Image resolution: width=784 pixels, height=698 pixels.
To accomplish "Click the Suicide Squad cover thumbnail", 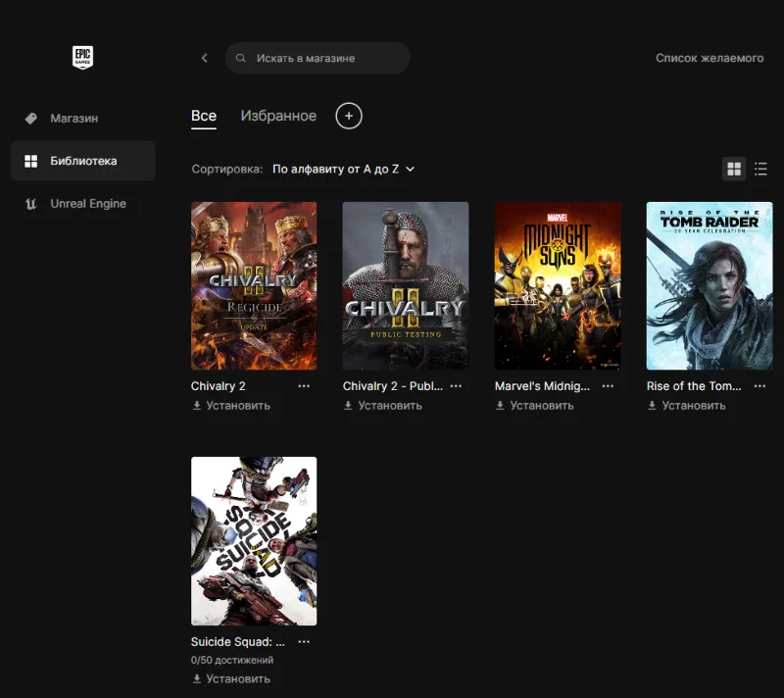I will 254,540.
